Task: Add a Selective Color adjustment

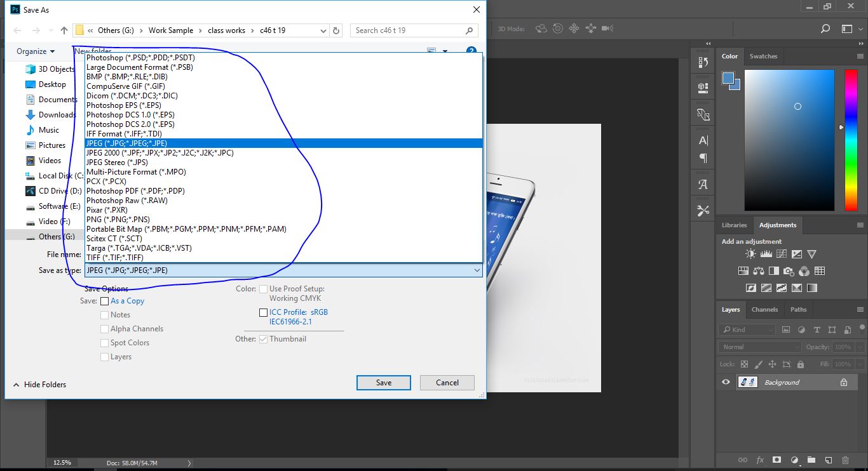Action: tap(796, 288)
